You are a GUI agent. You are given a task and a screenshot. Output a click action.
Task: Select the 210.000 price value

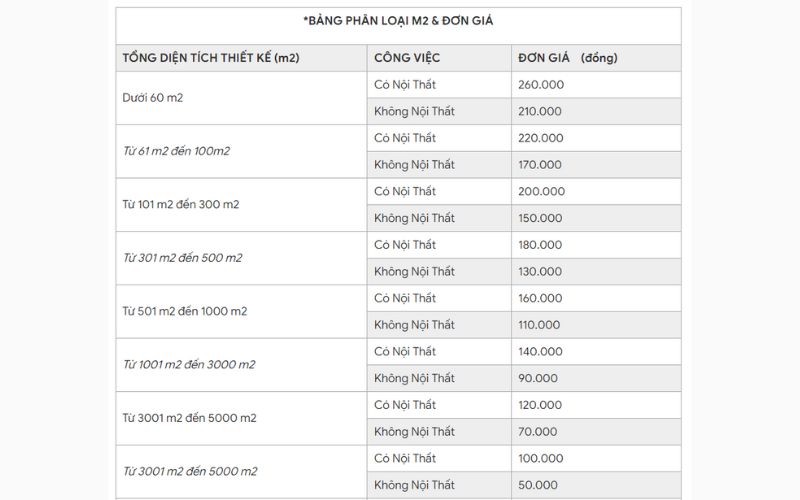[x=541, y=111]
